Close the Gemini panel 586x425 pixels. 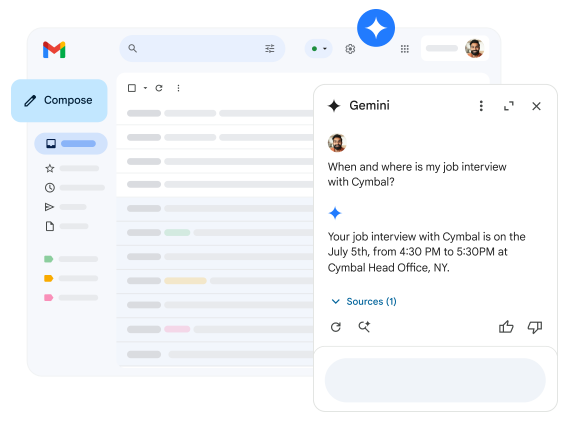[536, 106]
